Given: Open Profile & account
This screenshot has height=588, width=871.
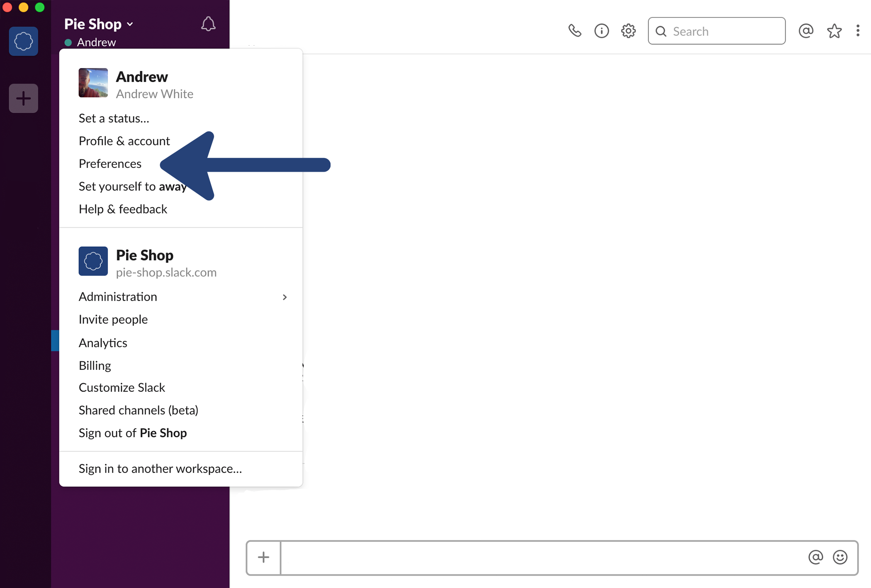Looking at the screenshot, I should [x=124, y=141].
